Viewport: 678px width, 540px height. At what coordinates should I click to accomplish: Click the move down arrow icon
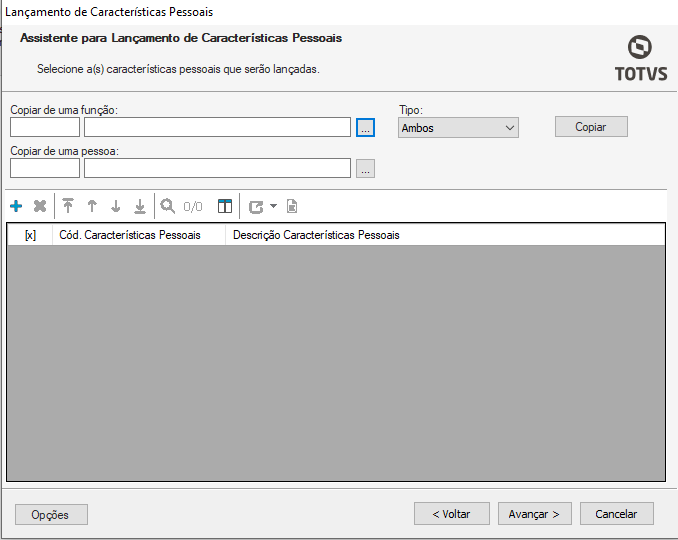(116, 206)
